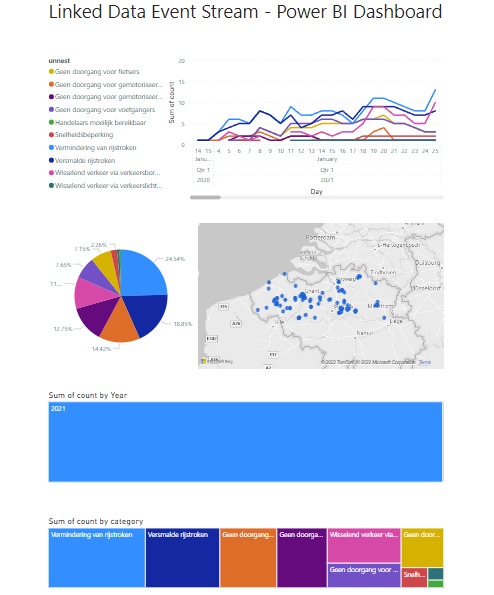Open the Terms link on the map
This screenshot has width=494, height=595.
[425, 362]
